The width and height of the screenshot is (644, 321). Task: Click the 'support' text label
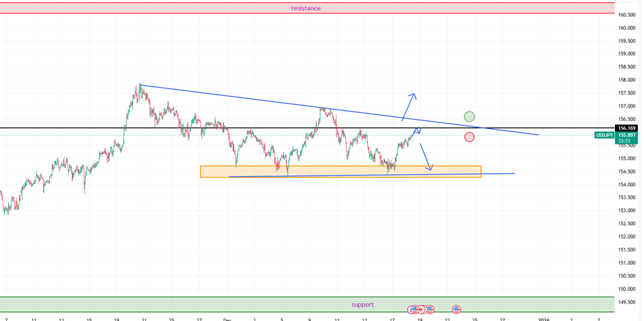click(362, 305)
